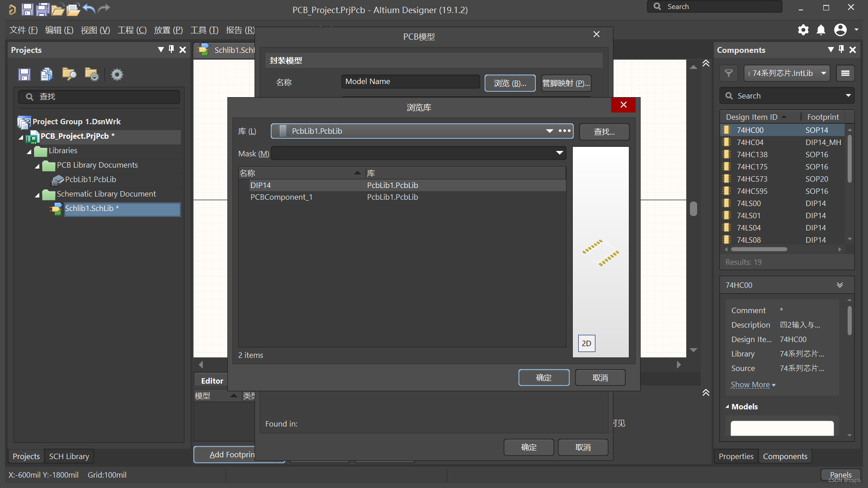868x488 pixels.
Task: Click the undo arrow in title bar
Action: (90, 9)
